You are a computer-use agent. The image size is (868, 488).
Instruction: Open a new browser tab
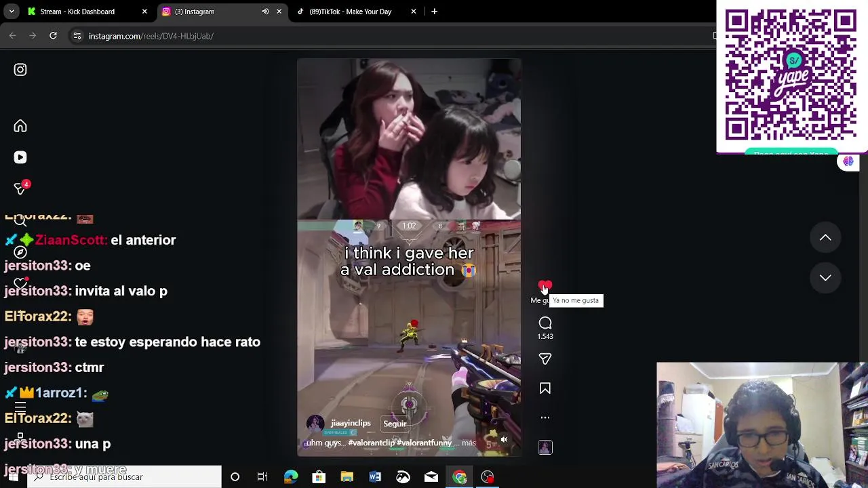pos(434,12)
